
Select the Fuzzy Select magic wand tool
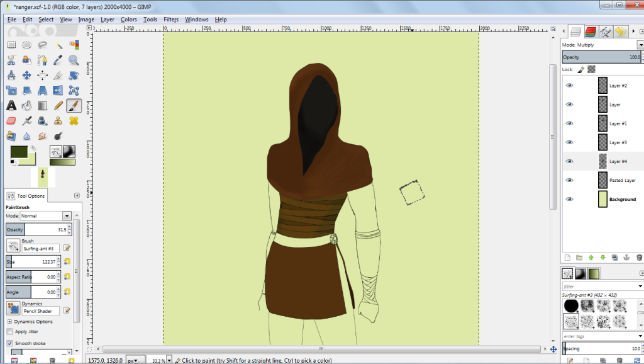[x=58, y=45]
